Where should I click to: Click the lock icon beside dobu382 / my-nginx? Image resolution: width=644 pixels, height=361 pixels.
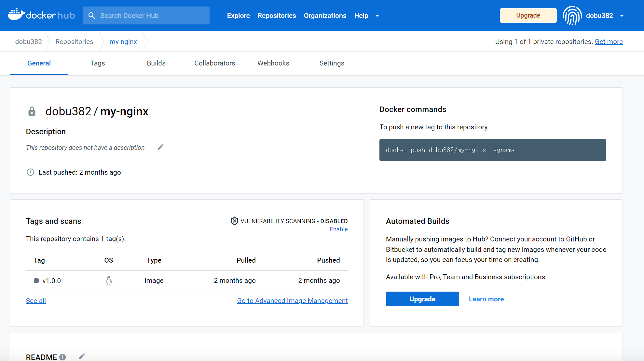pos(32,111)
